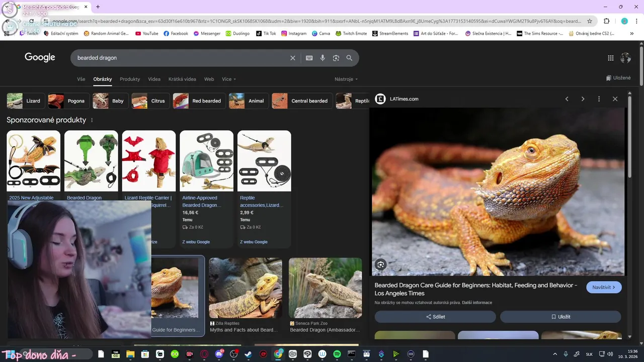
Task: Open the Opera GX taskbar icon
Action: pyautogui.click(x=204, y=354)
